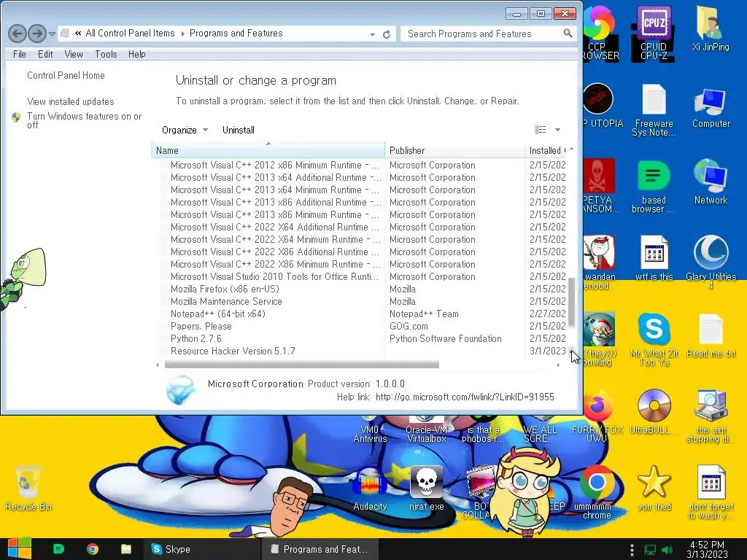The height and width of the screenshot is (560, 747).
Task: Open the UltraBULL desktop icon
Action: tap(654, 412)
